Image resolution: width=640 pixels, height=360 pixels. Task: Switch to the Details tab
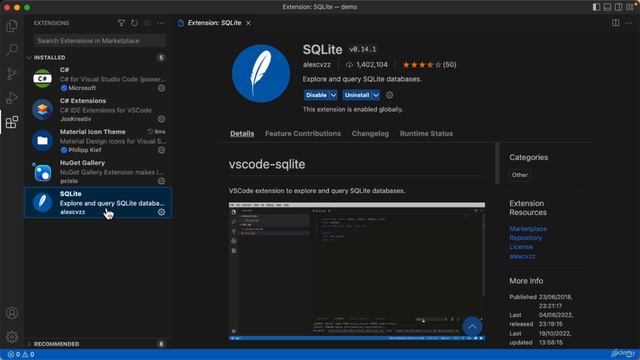tap(242, 133)
